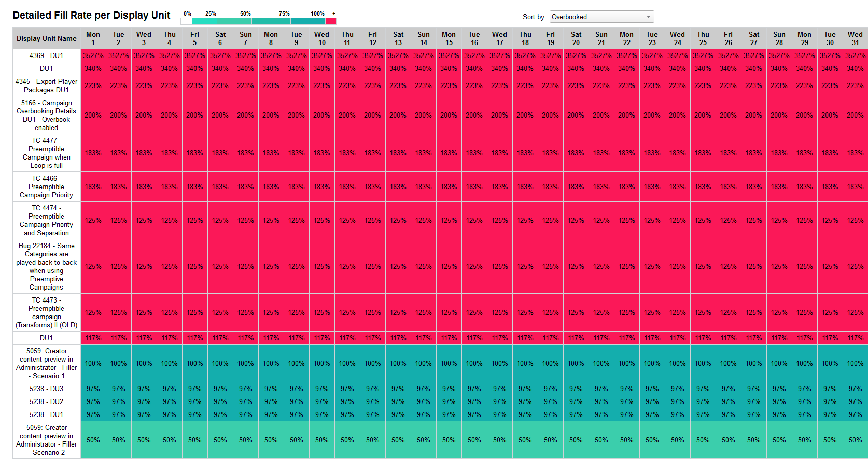The height and width of the screenshot is (459, 868).
Task: Select the Sun 7 column header
Action: click(x=246, y=38)
